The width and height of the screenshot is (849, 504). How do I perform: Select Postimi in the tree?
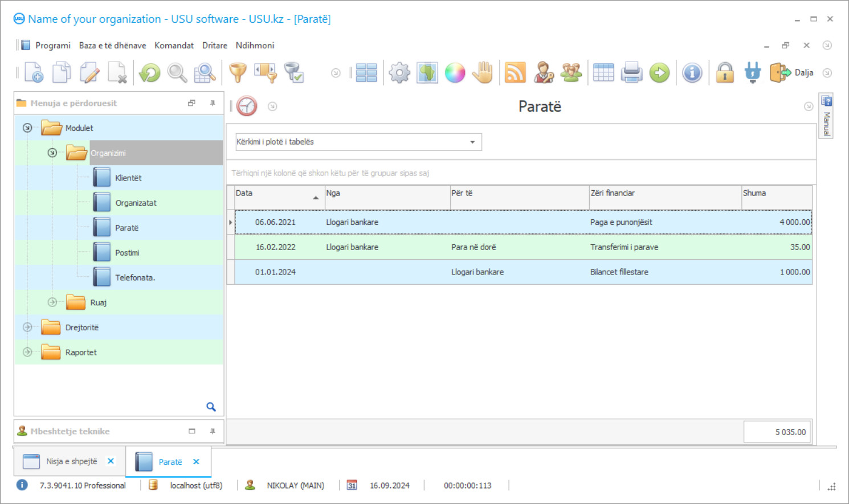[127, 253]
